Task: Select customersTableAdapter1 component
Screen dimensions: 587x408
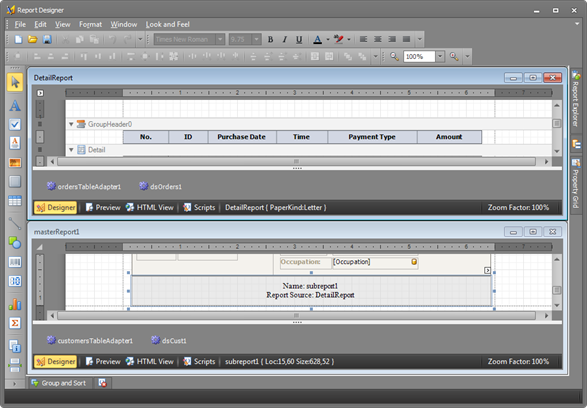Action: (x=89, y=340)
